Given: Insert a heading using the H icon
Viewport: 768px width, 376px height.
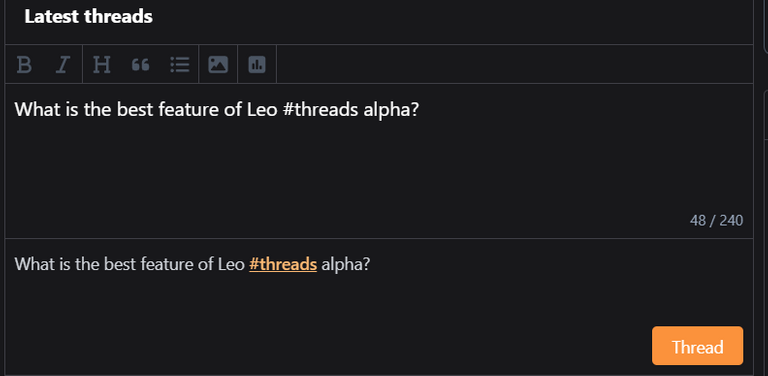Looking at the screenshot, I should pyautogui.click(x=101, y=64).
